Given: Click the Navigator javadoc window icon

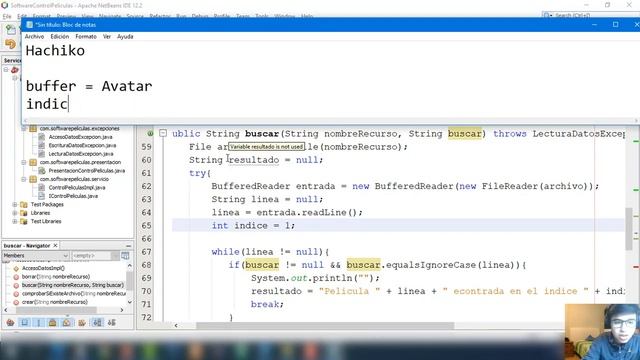Looking at the screenshot, I should pos(125,256).
